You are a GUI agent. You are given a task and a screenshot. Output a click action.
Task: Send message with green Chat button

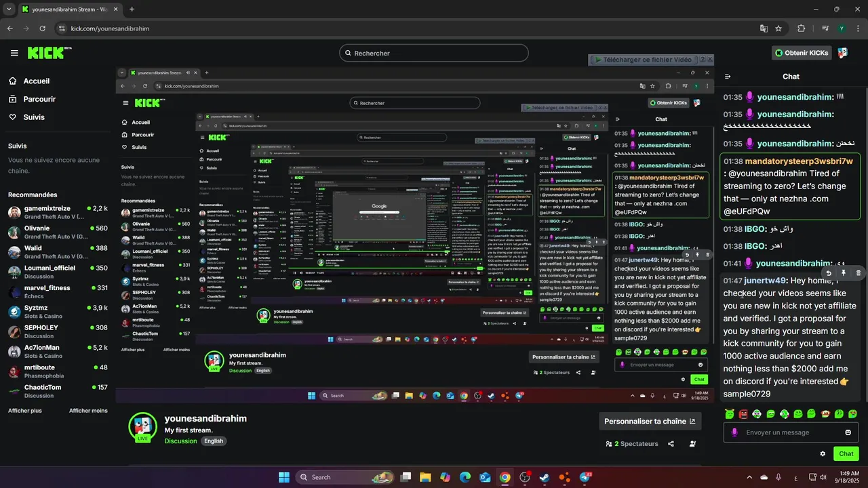[846, 454]
